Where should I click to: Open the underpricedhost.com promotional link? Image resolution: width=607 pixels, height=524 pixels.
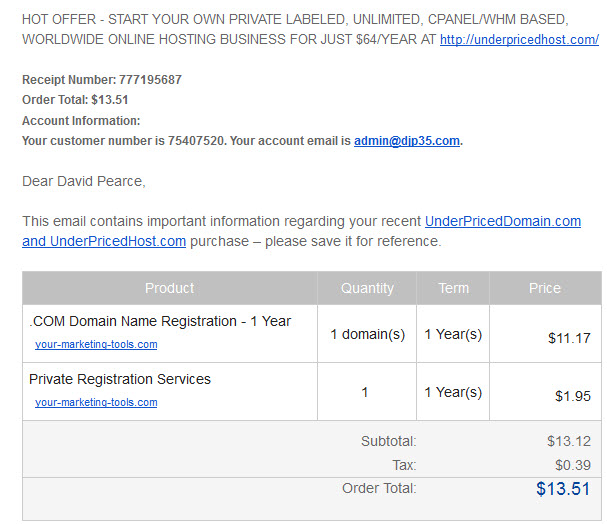point(519,39)
